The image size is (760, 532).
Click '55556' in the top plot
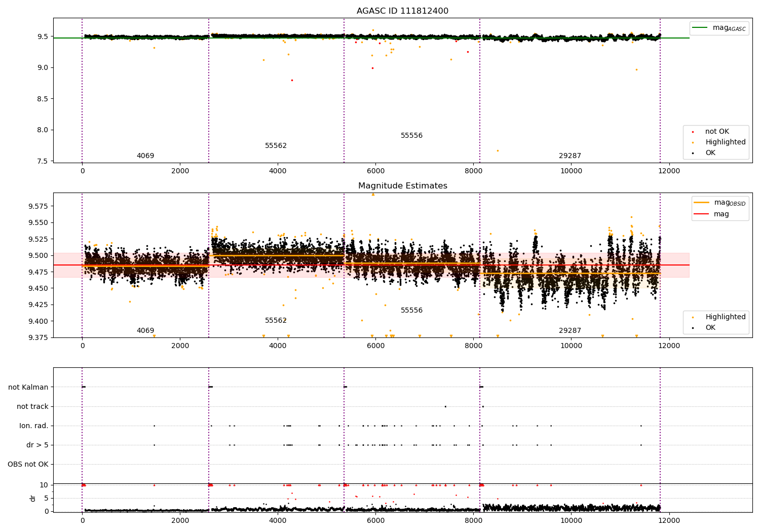[411, 136]
